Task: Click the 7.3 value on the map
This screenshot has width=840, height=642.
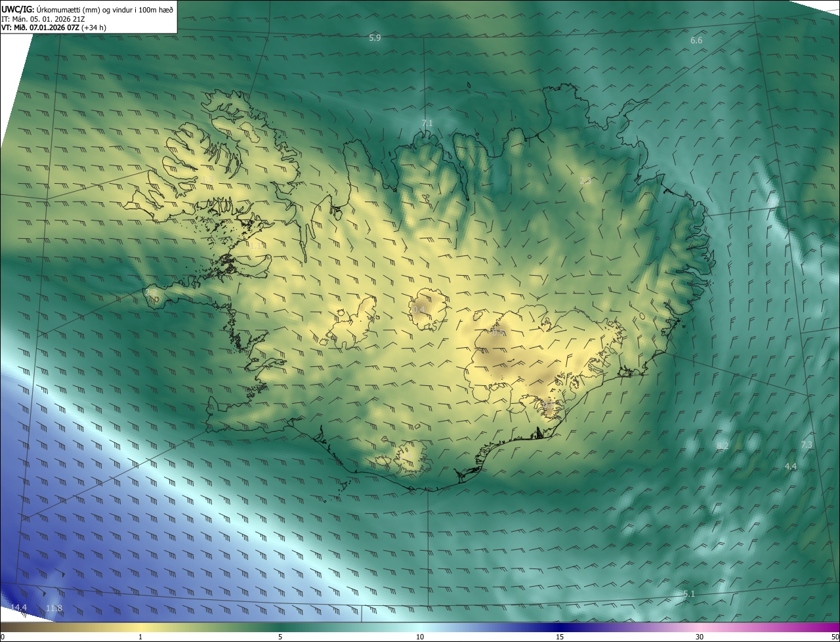Action: point(807,445)
